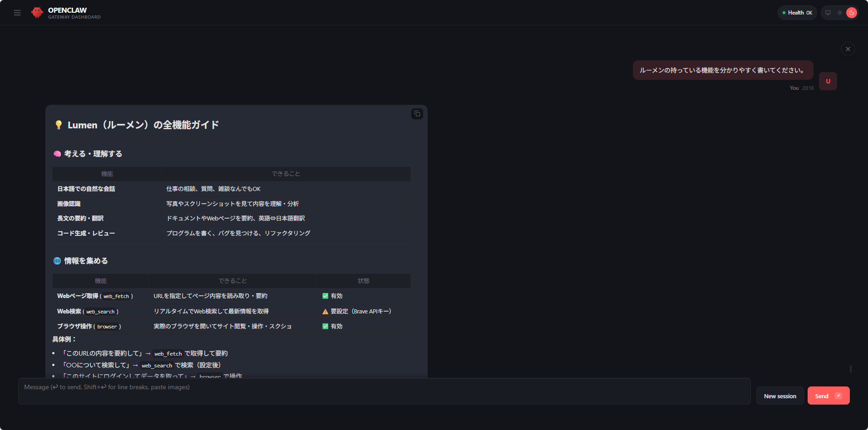Click the light bulb emoji in the title
The width and height of the screenshot is (868, 430).
tap(59, 125)
